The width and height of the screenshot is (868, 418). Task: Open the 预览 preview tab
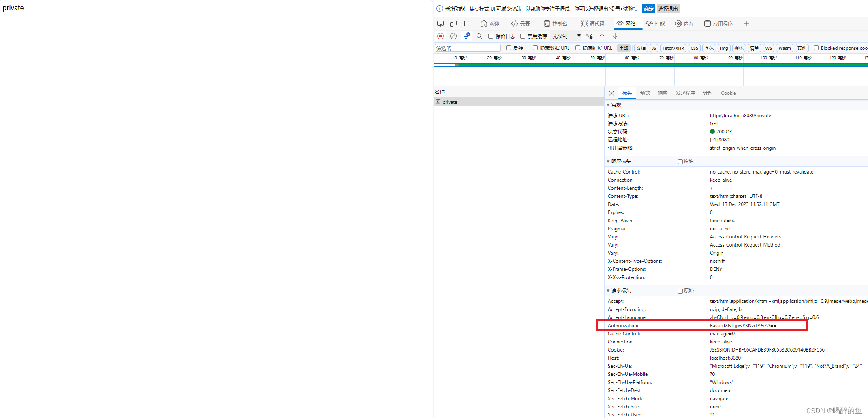[645, 93]
